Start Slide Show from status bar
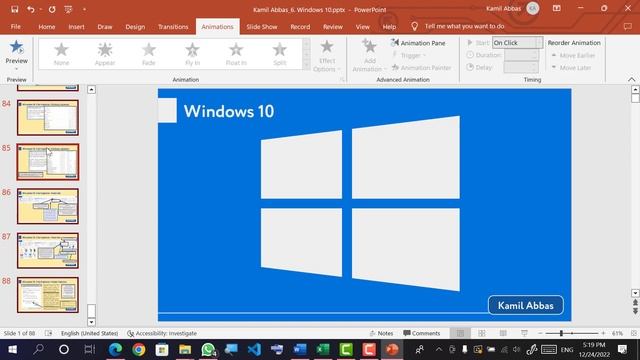The width and height of the screenshot is (640, 360). click(x=524, y=333)
